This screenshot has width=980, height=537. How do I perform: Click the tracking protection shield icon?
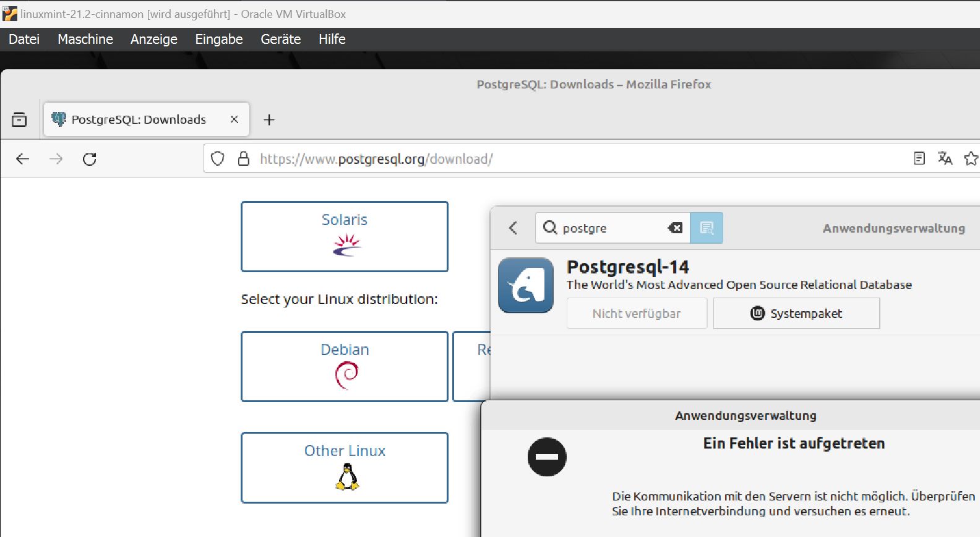coord(218,159)
